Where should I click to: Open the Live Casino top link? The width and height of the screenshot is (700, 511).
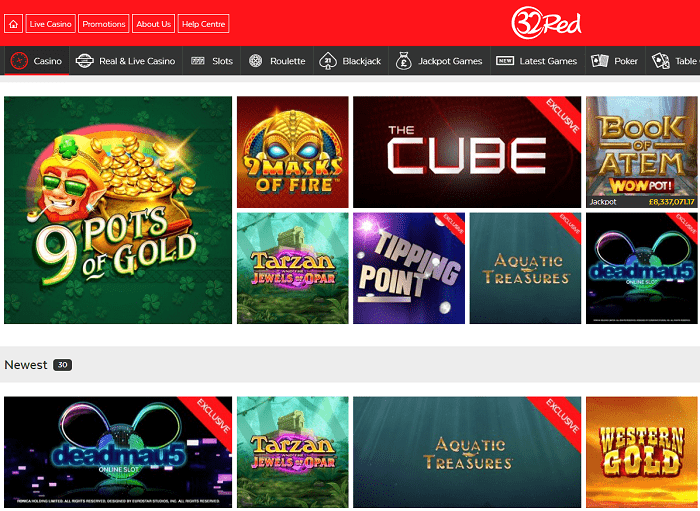pos(50,24)
